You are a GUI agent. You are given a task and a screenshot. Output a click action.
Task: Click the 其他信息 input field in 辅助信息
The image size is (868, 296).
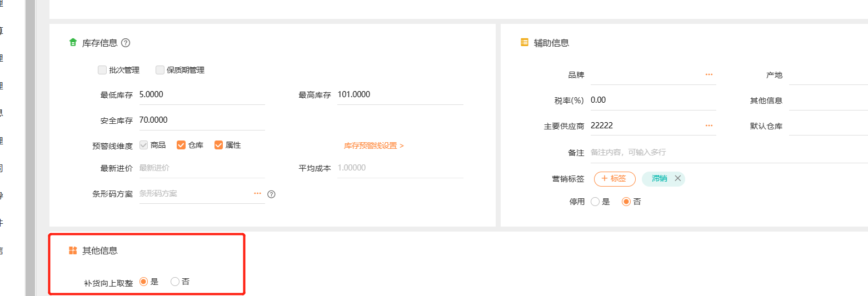(x=829, y=101)
